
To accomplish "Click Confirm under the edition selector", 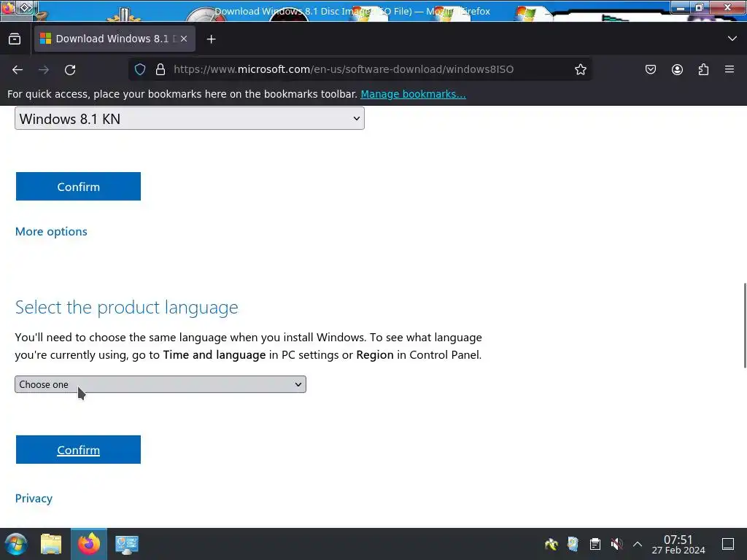I will (78, 186).
